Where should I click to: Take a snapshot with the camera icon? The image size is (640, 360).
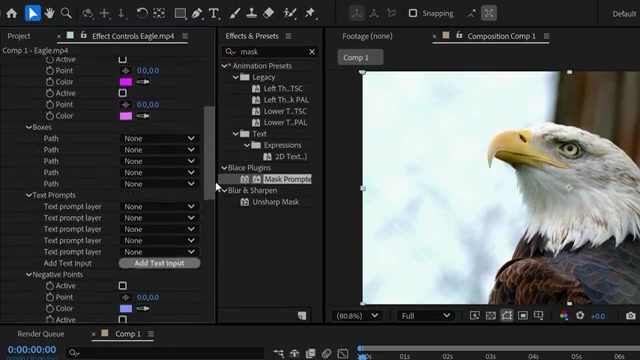[630, 316]
